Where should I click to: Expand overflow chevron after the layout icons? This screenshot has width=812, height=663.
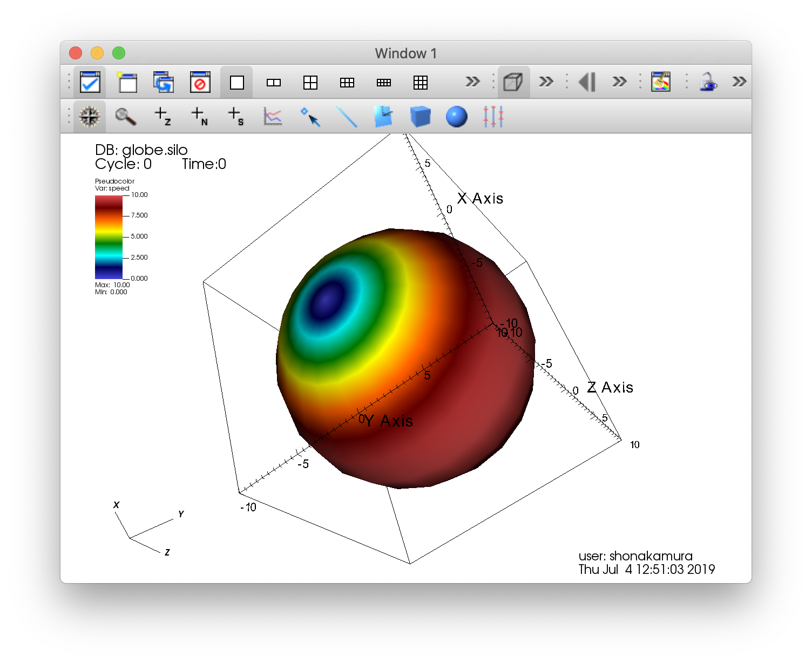click(x=472, y=82)
